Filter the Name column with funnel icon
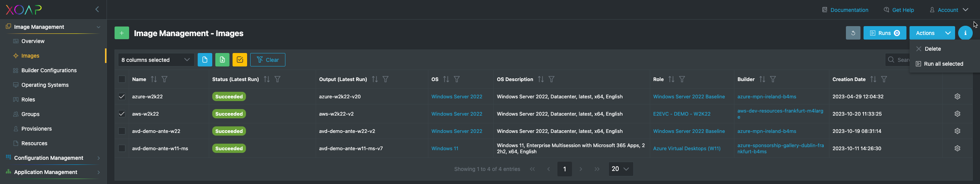The width and height of the screenshot is (980, 184). (x=164, y=79)
